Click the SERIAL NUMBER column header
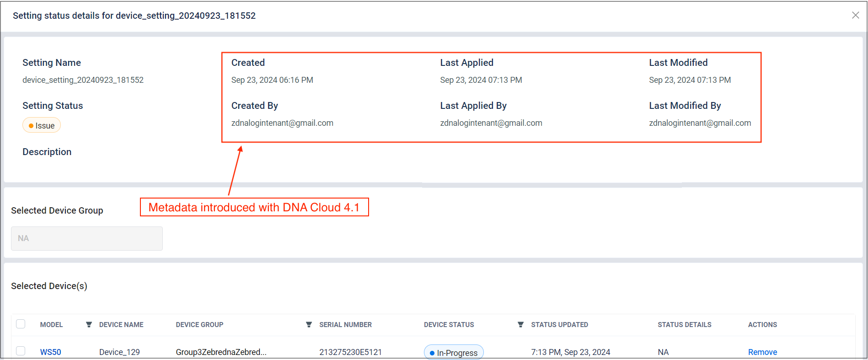This screenshot has width=868, height=360. click(x=345, y=325)
